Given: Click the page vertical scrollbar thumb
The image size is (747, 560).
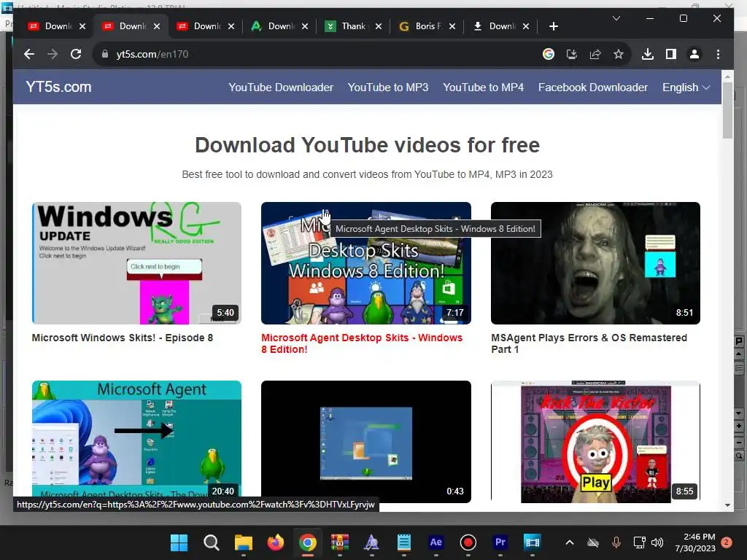Looking at the screenshot, I should pos(727,110).
